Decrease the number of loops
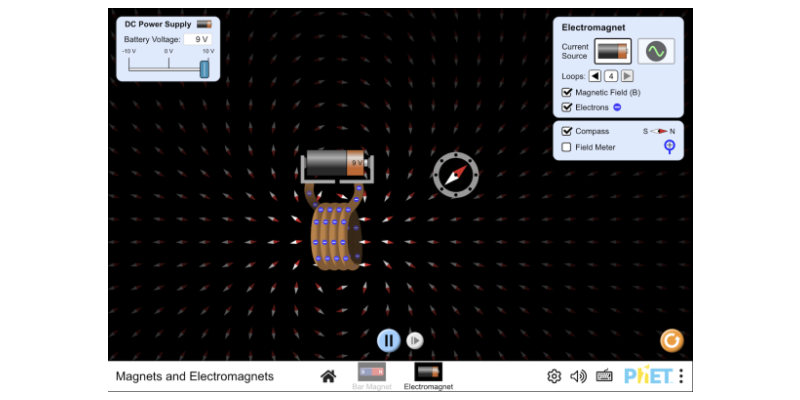 tap(595, 75)
